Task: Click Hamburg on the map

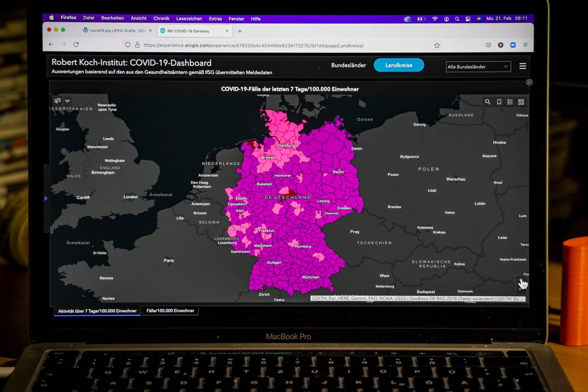Action: 287,145
